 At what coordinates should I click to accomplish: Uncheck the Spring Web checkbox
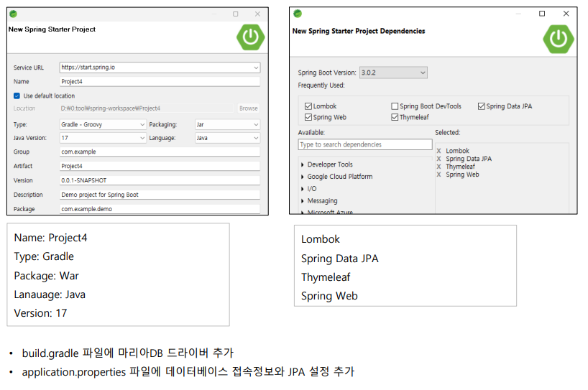(x=308, y=117)
